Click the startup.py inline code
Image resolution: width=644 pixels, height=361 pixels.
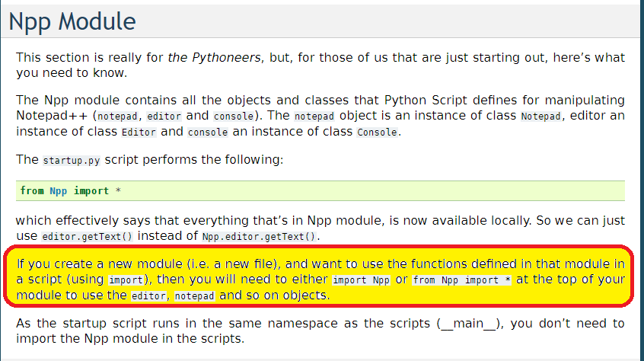point(72,160)
